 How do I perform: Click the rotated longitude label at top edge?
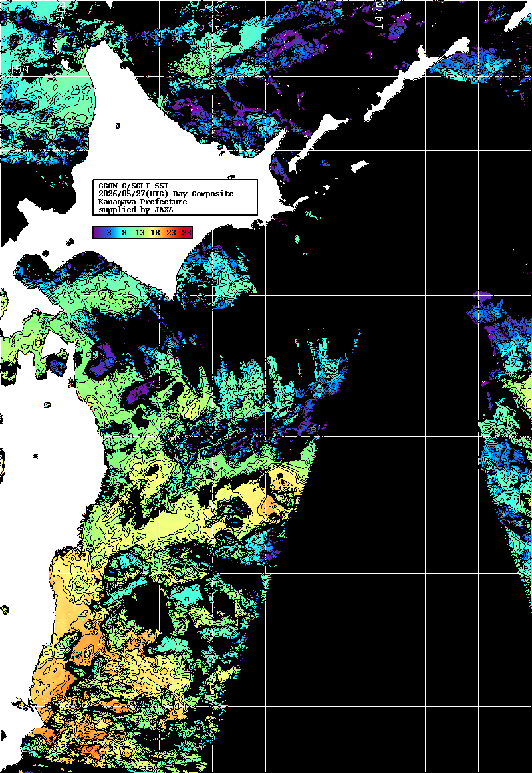click(379, 15)
